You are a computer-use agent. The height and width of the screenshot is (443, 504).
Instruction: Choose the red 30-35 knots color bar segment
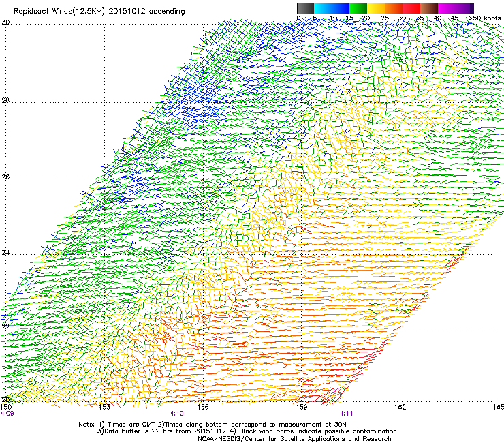tap(411, 8)
